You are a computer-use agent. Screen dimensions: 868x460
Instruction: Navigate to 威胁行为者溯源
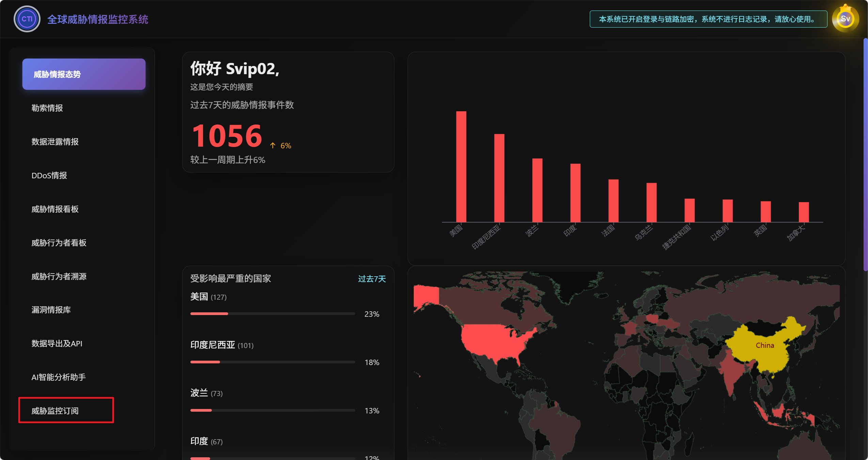tap(59, 276)
